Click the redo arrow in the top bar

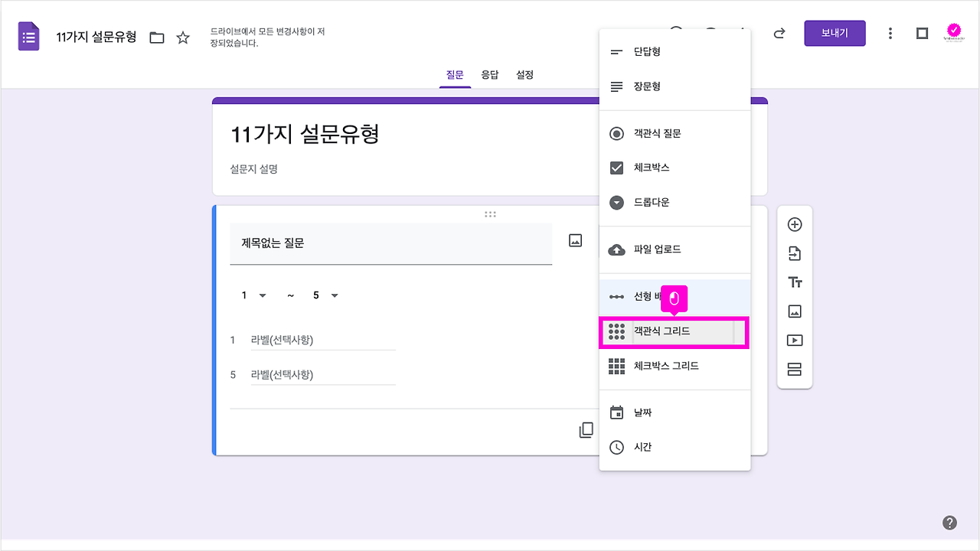point(779,33)
